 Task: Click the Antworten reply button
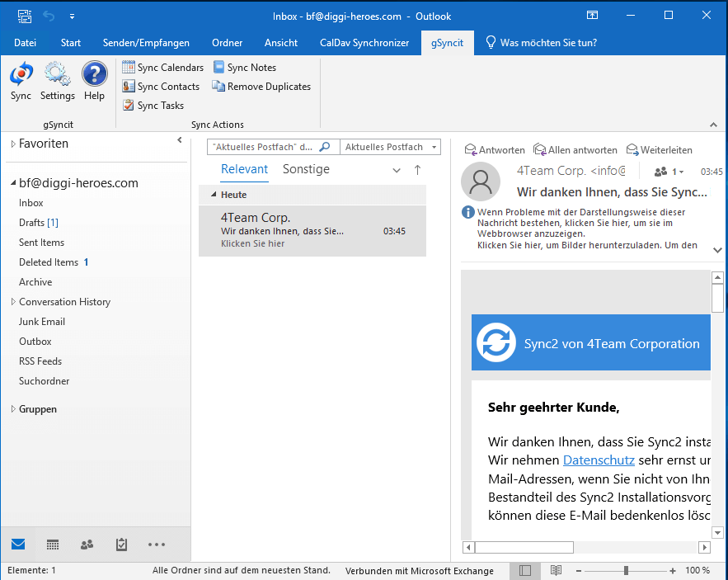(495, 149)
